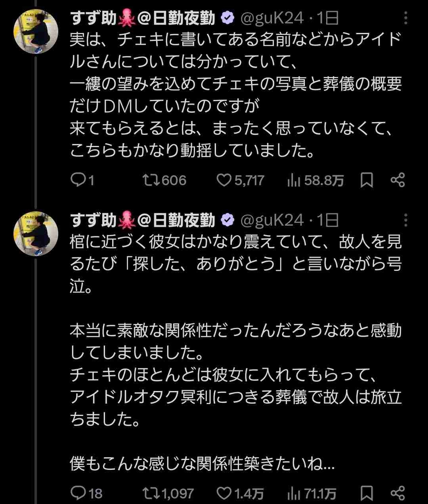Repost the tweet with 1,097 reposts
The image size is (428, 504).
(x=151, y=493)
